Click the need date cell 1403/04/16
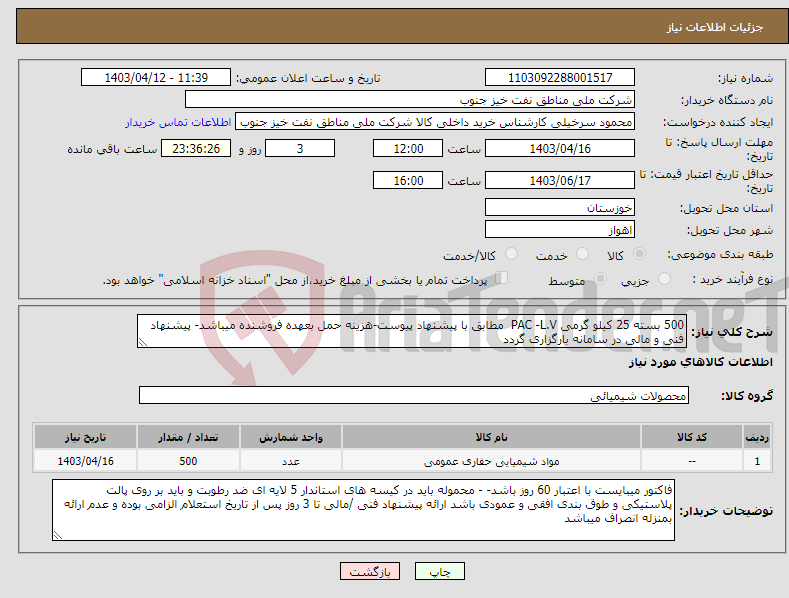The width and height of the screenshot is (789, 598). pos(86,461)
